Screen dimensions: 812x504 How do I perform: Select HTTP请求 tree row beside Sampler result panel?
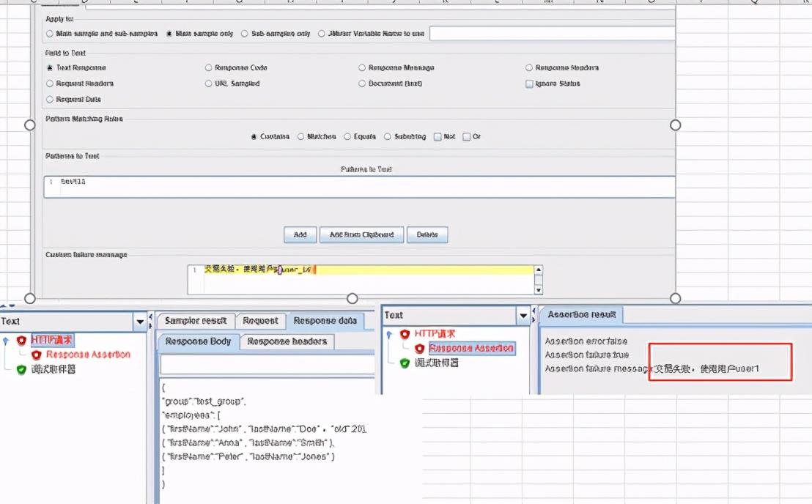[52, 340]
